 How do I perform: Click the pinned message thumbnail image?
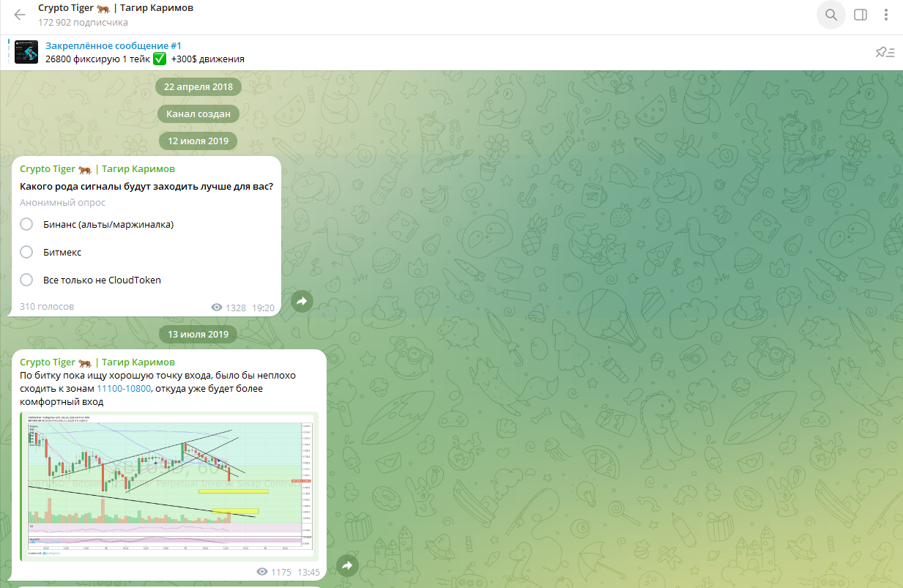pyautogui.click(x=26, y=52)
